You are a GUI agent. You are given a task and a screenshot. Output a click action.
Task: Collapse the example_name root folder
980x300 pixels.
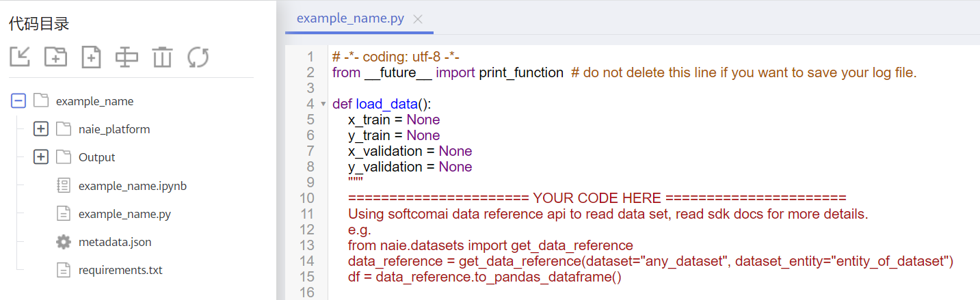tap(18, 101)
